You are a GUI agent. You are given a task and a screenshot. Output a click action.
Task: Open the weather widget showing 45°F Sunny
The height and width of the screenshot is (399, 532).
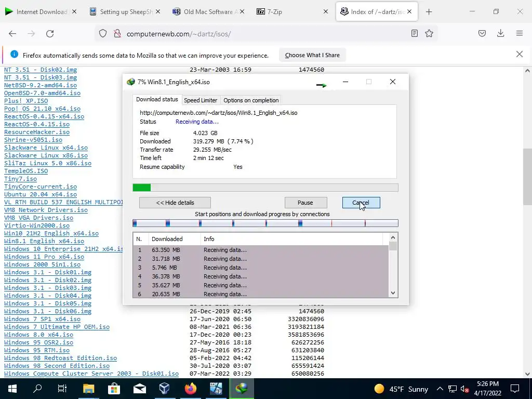pos(401,389)
